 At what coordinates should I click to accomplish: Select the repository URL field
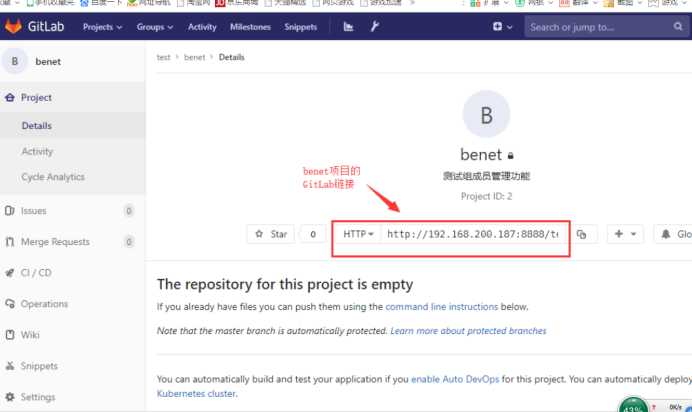[x=474, y=234]
